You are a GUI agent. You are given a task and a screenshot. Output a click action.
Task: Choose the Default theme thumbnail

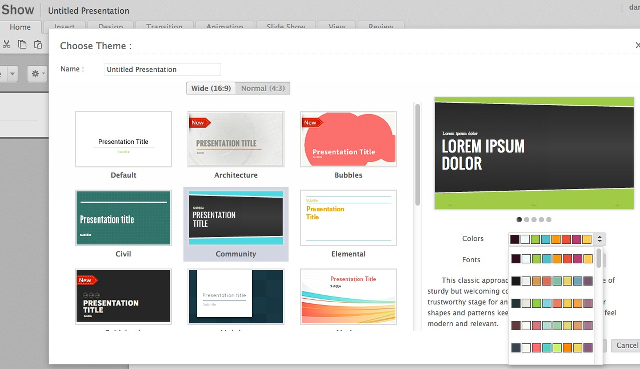point(123,139)
